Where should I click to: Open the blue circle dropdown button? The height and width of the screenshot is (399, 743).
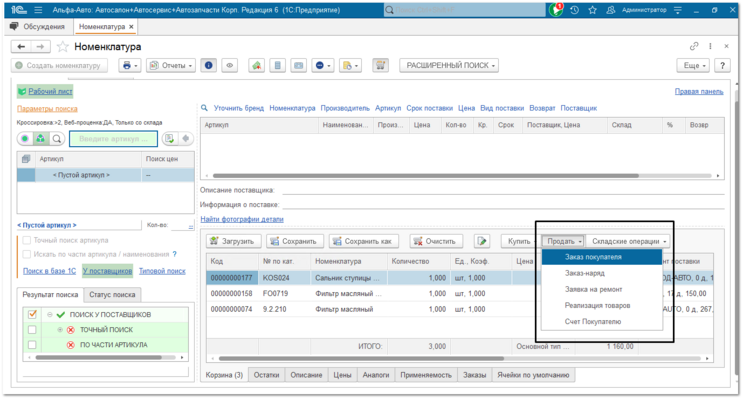click(323, 65)
